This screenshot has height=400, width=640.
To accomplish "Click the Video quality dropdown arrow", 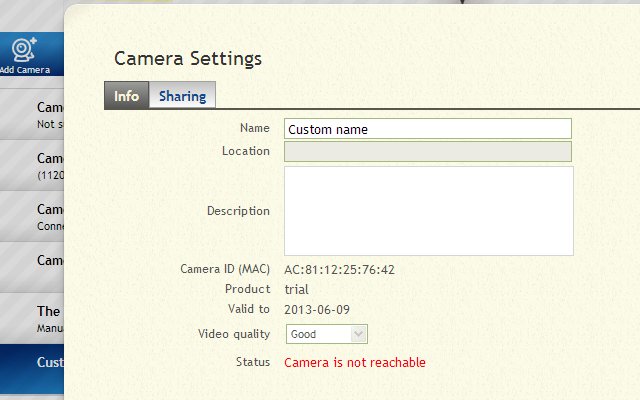I will (x=359, y=334).
